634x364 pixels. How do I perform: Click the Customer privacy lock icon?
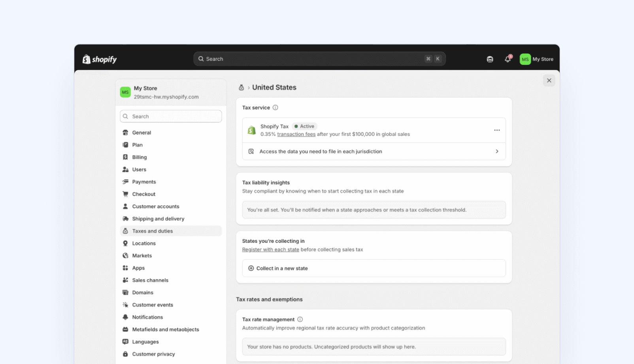[125, 354]
